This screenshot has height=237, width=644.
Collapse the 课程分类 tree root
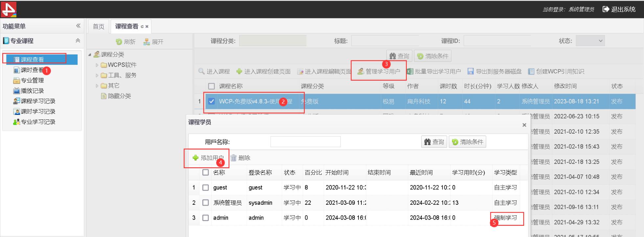[x=89, y=55]
